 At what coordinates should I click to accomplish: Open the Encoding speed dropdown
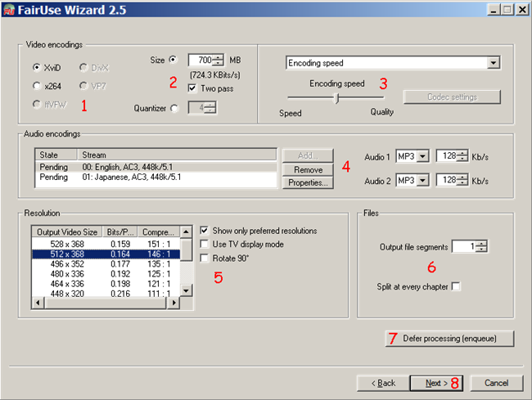pyautogui.click(x=494, y=63)
